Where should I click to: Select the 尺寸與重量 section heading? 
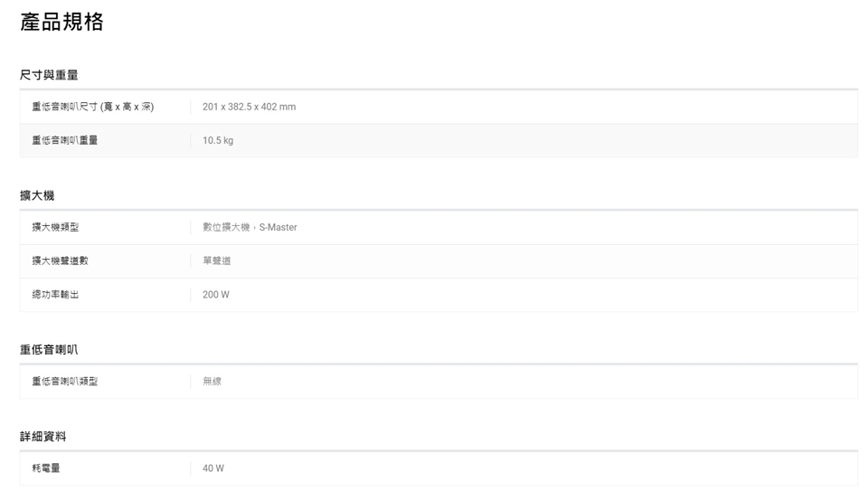click(49, 74)
